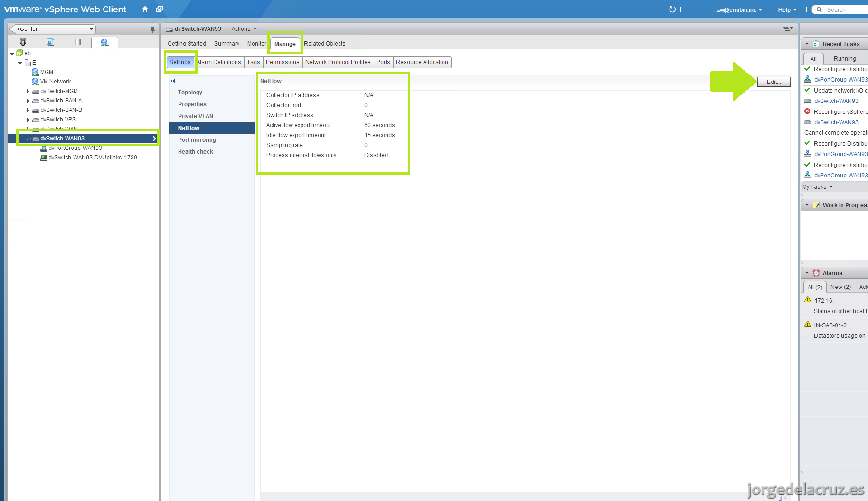Open the panel layout options icon
The height and width of the screenshot is (501, 868).
788,29
